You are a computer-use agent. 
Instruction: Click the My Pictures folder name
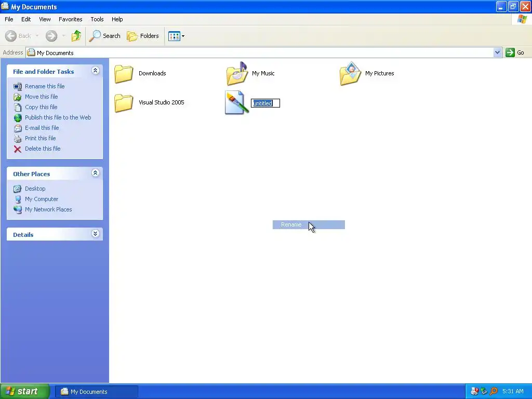[x=379, y=73]
